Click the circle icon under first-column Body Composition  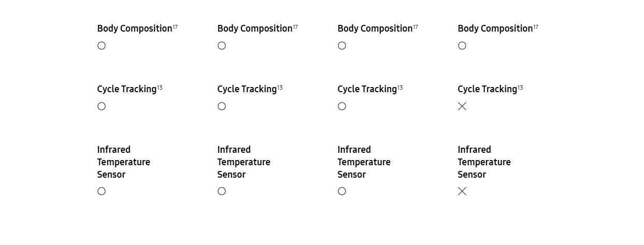[102, 46]
